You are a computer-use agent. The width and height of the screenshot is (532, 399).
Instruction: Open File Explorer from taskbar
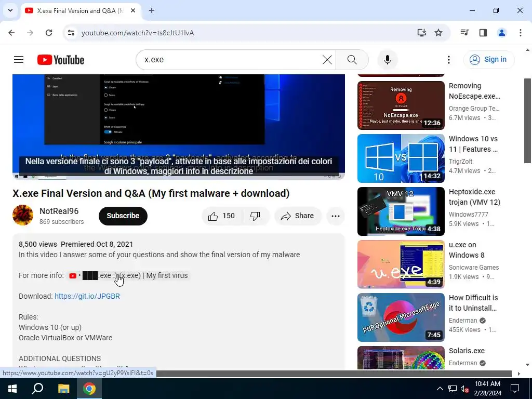click(x=63, y=389)
